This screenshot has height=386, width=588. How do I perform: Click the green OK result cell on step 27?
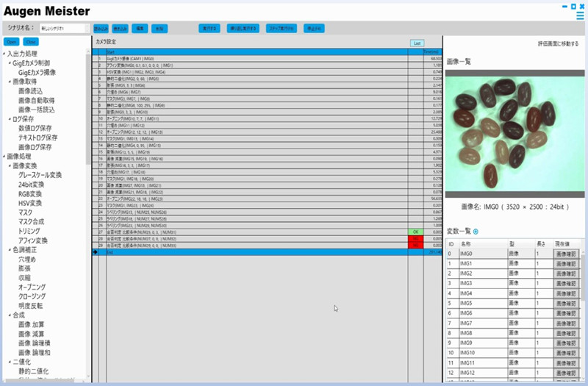tap(415, 232)
